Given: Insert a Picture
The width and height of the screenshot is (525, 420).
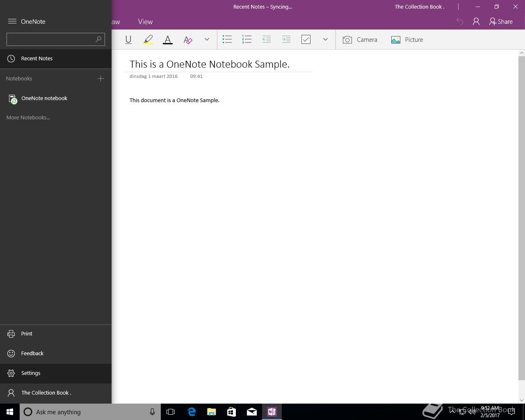Looking at the screenshot, I should coord(407,40).
